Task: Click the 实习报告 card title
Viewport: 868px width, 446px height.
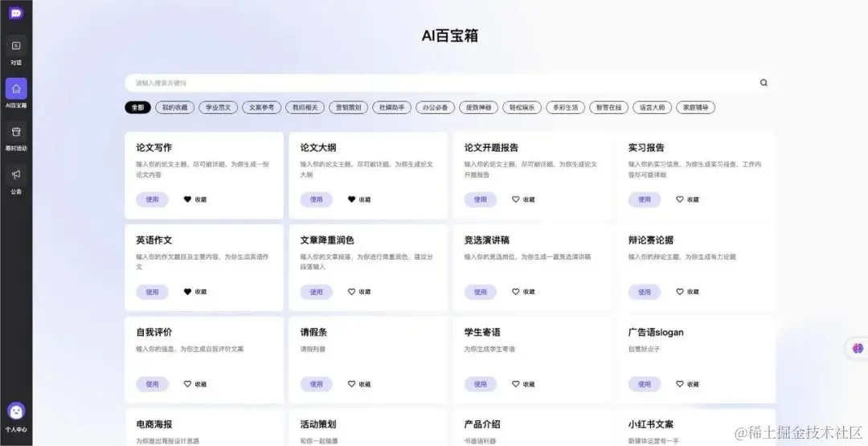Action: click(x=646, y=148)
